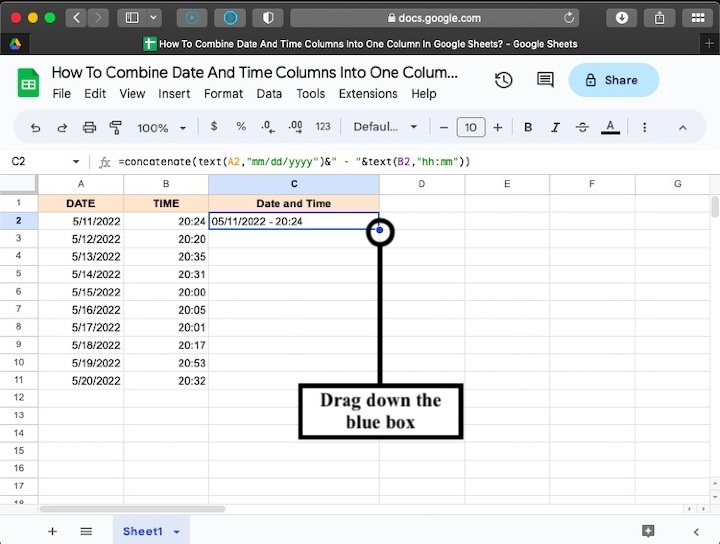Open the Tools menu
Screen dimensions: 720x544
310,94
